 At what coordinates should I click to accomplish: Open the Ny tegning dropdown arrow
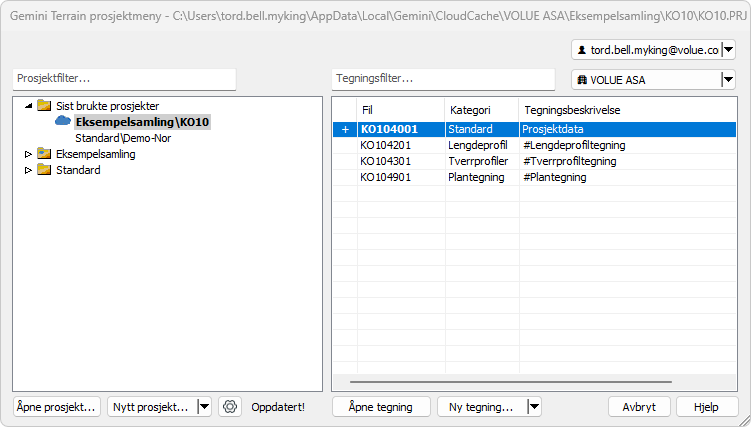(x=534, y=407)
